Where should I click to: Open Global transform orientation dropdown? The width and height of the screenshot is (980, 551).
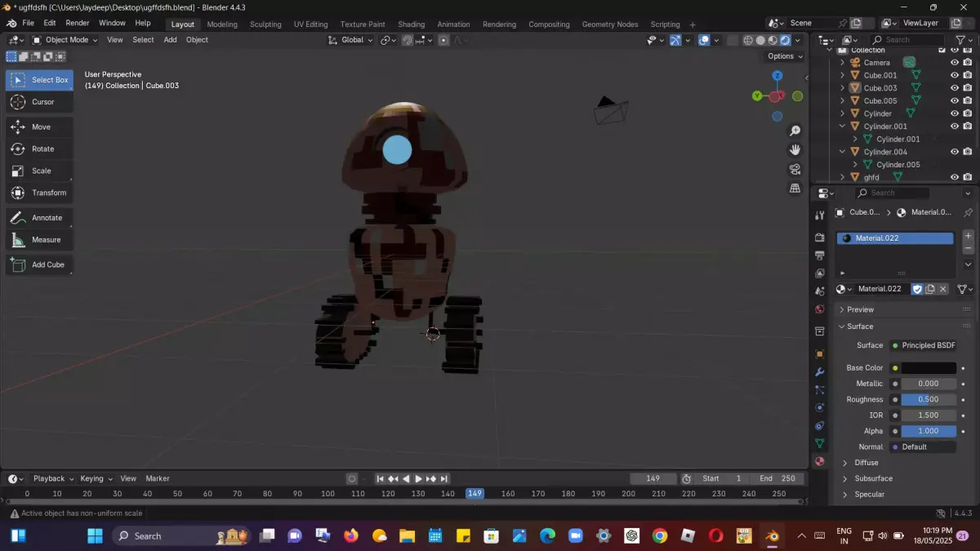[351, 40]
